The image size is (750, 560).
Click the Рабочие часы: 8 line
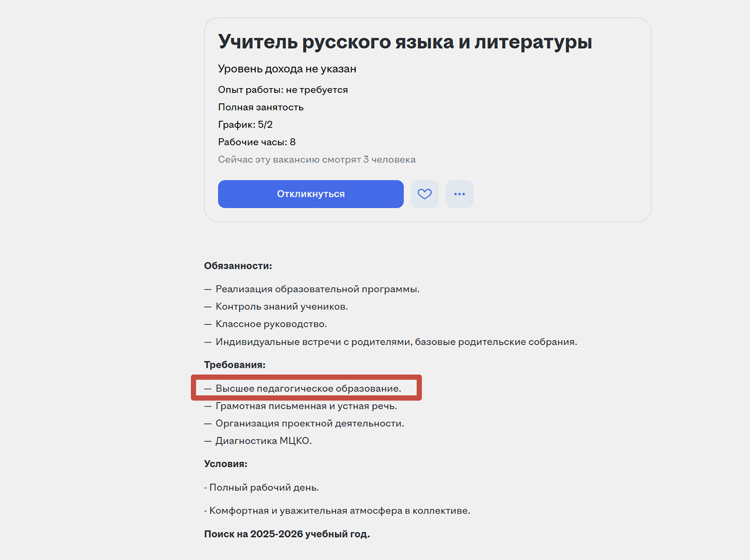coord(257,142)
